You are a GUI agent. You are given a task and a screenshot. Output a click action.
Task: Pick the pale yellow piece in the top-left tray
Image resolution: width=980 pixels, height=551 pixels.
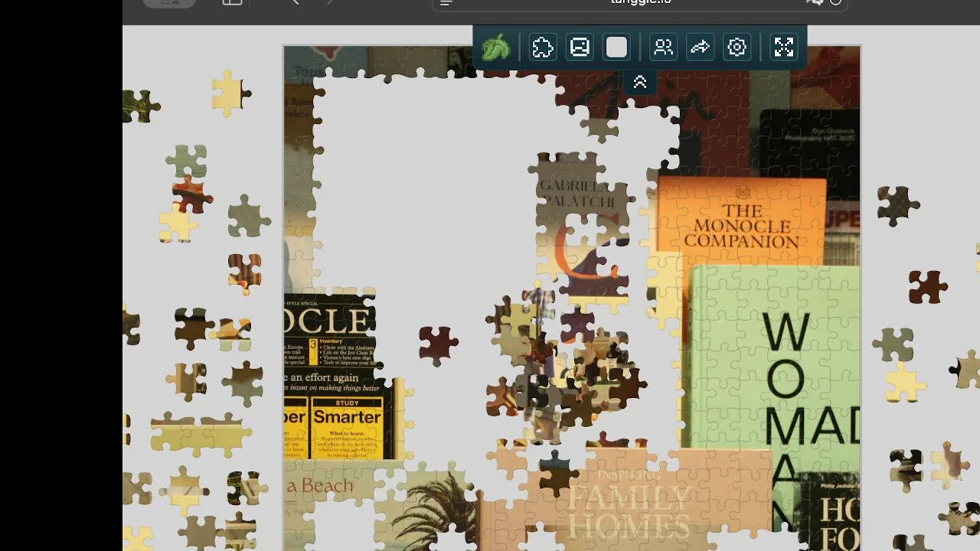point(229,93)
